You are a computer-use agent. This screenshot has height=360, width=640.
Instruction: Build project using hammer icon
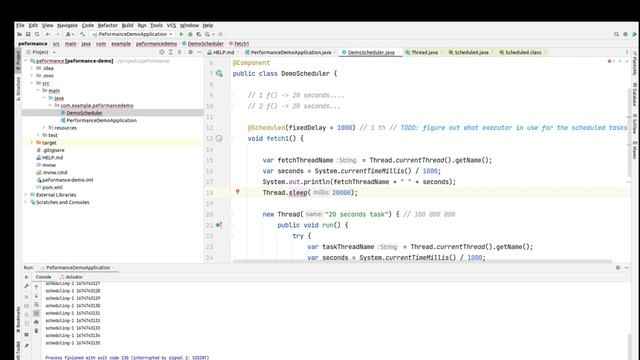(x=82, y=34)
